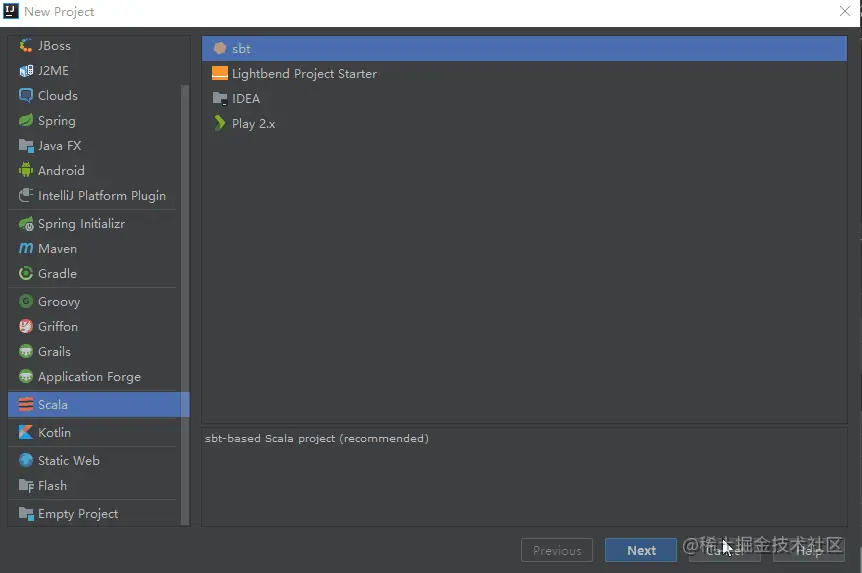The width and height of the screenshot is (862, 573).
Task: Click the Flash folder icon
Action: click(x=26, y=486)
